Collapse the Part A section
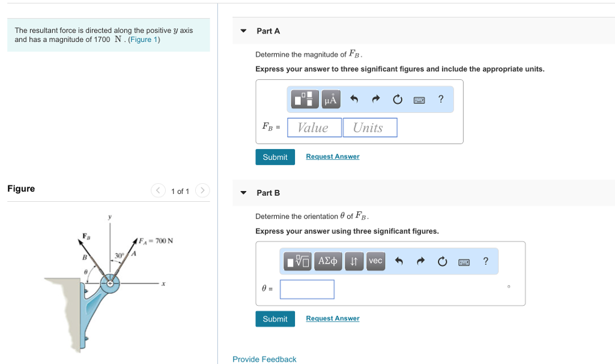The width and height of the screenshot is (615, 364). coord(243,31)
